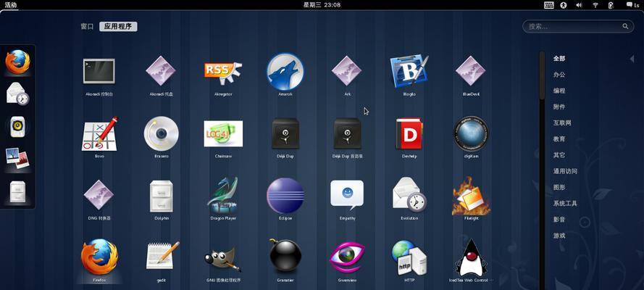Image resolution: width=644 pixels, height=290 pixels.
Task: Open the clock showing 星期三 23:08
Action: [x=322, y=5]
